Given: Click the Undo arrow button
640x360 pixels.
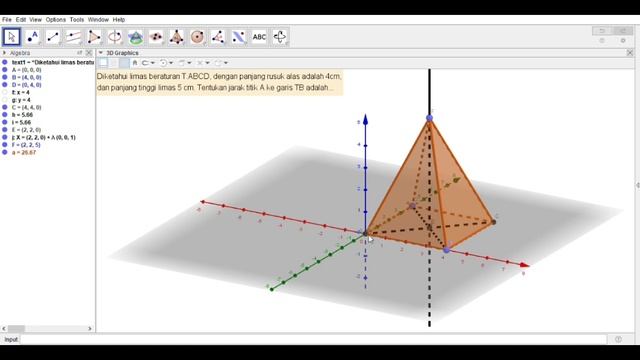Looking at the screenshot, I should pyautogui.click(x=602, y=31).
